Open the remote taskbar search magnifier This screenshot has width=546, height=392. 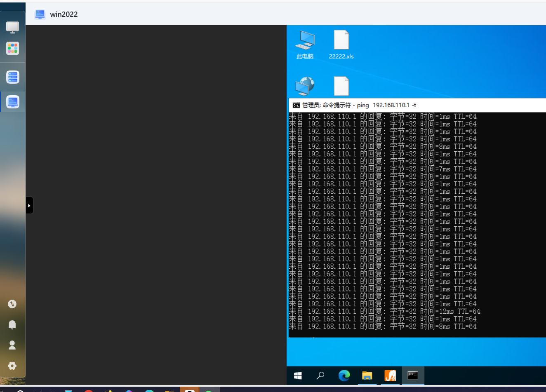320,376
